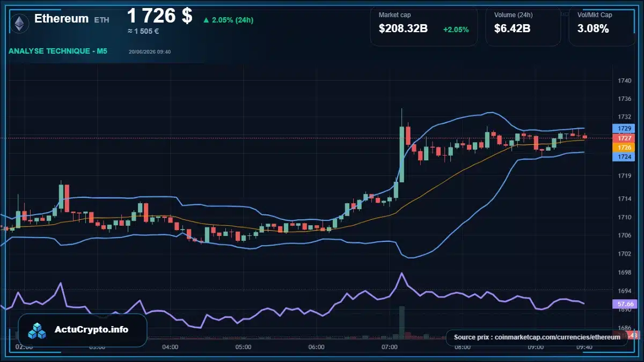
Task: Click the Volume (24h) label
Action: (x=514, y=15)
